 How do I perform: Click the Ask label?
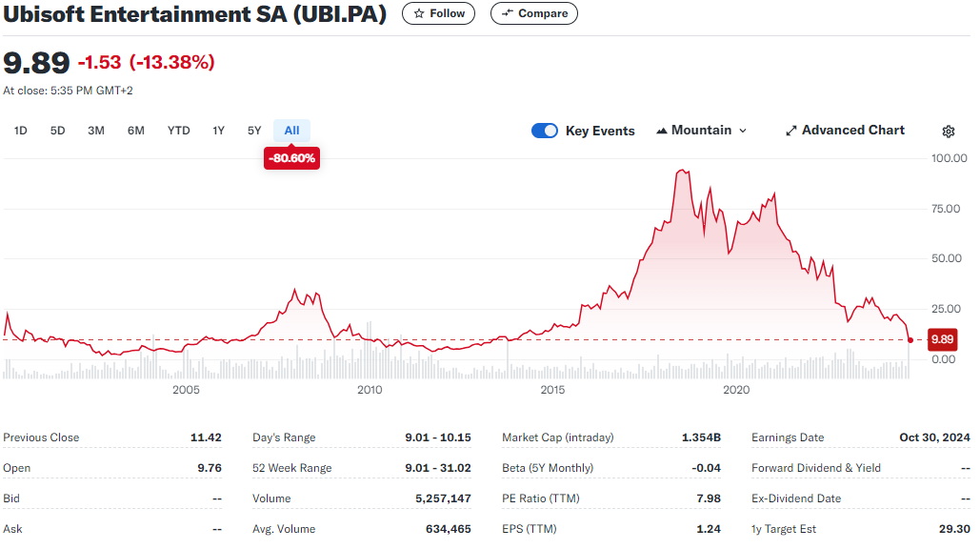click(x=12, y=530)
